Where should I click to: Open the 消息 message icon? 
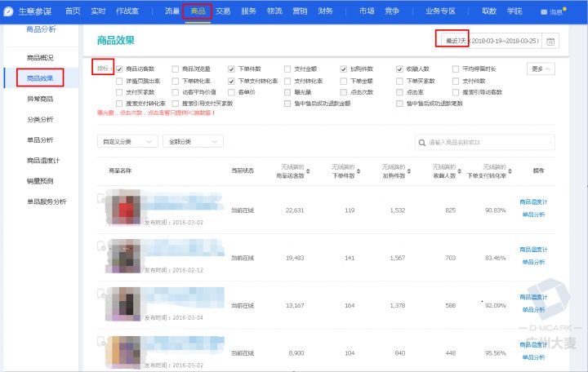pyautogui.click(x=546, y=12)
